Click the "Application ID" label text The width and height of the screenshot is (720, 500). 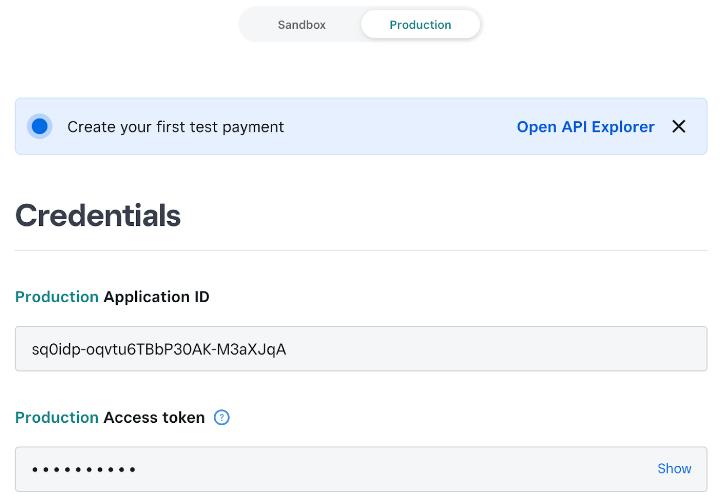(x=156, y=297)
